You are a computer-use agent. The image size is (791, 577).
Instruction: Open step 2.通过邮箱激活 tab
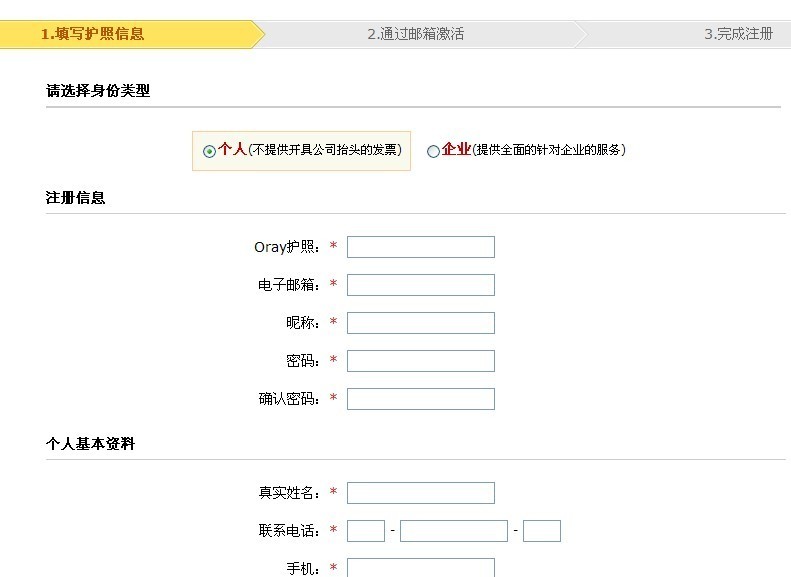tap(416, 34)
